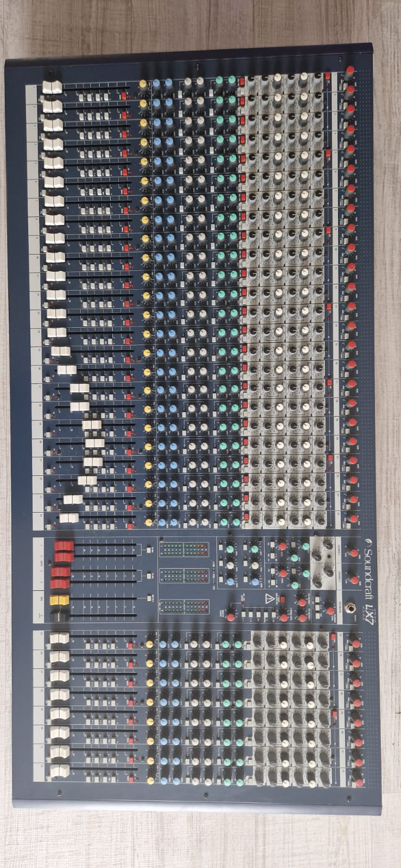Click the group 1 red fader
Screen dimensions: 401x868
click(63, 546)
